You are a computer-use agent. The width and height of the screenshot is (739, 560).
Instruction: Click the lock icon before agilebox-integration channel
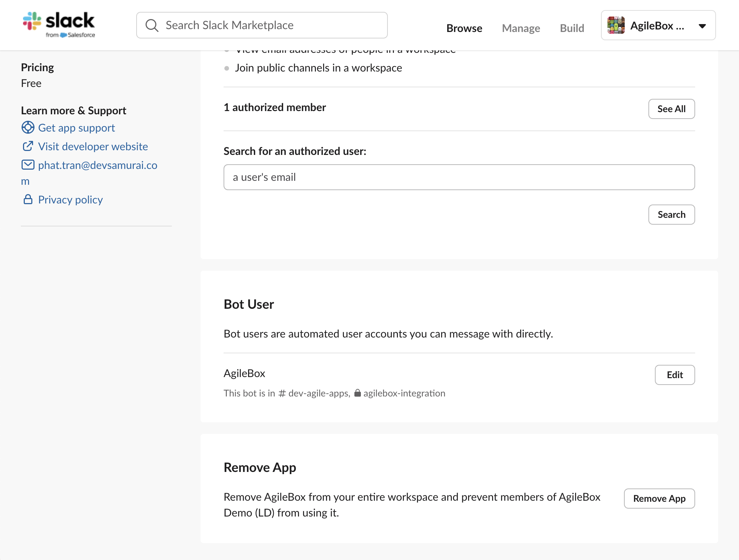tap(357, 393)
